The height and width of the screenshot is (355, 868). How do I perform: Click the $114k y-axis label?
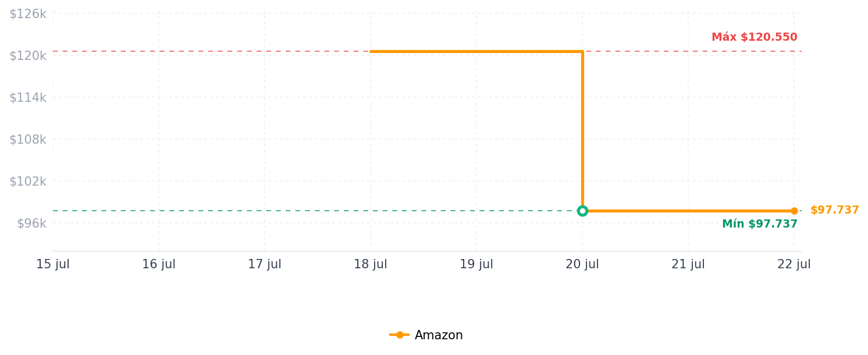(x=27, y=98)
